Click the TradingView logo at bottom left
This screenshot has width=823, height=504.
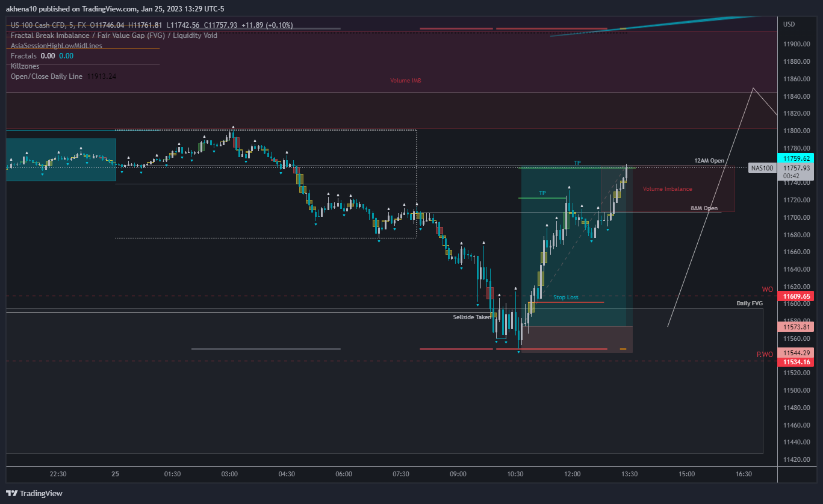[34, 493]
